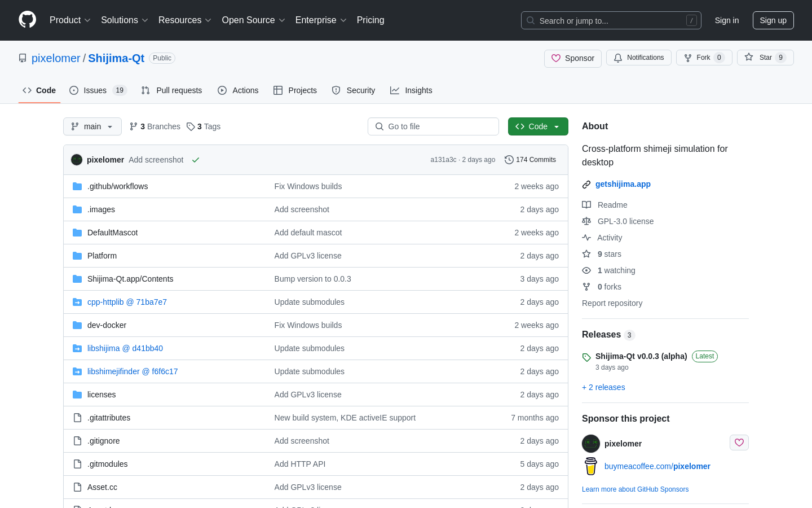Open the green Code dropdown
This screenshot has width=812, height=508.
pyautogui.click(x=538, y=126)
